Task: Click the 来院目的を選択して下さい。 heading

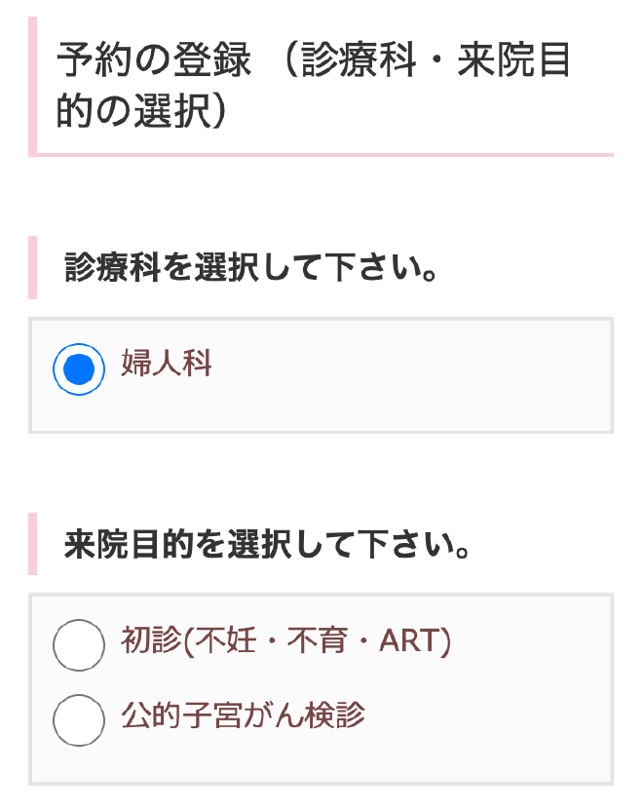Action: point(268,544)
